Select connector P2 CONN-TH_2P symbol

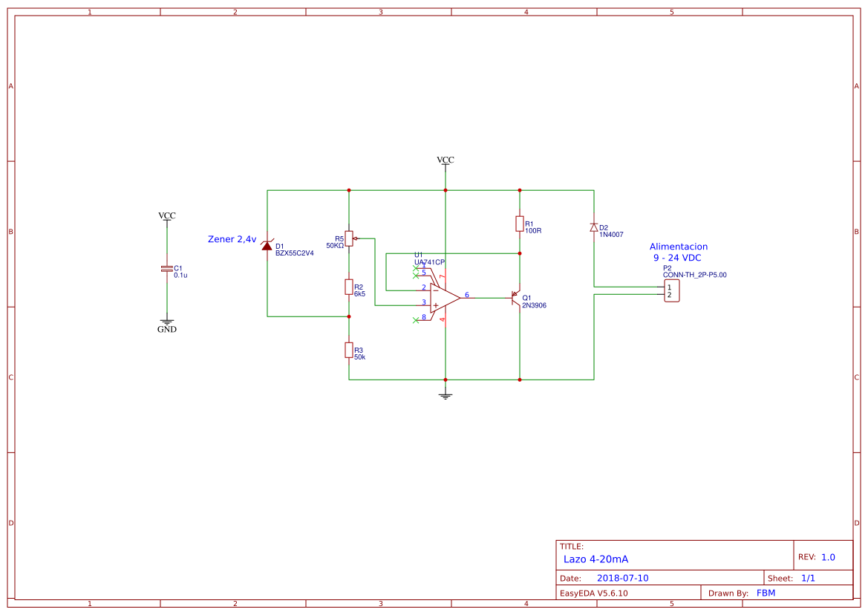pyautogui.click(x=670, y=290)
